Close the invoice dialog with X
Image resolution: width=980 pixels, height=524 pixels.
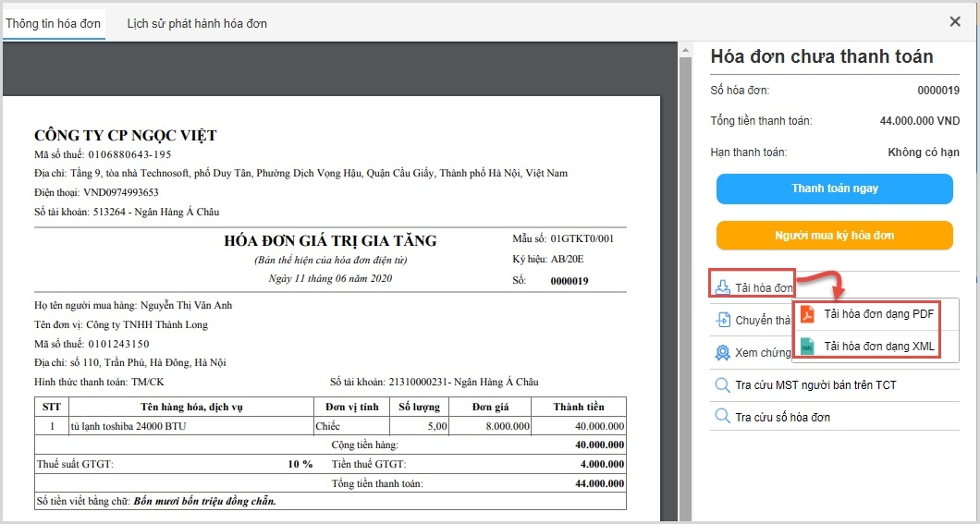[955, 22]
